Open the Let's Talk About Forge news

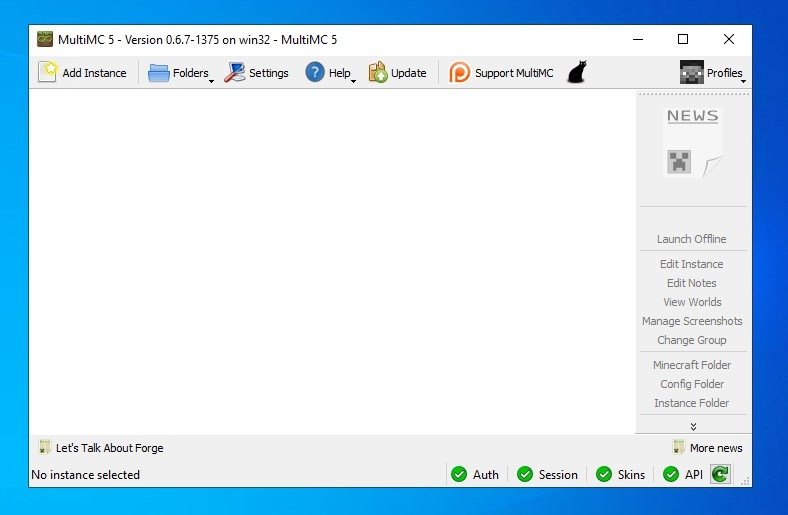[101, 448]
